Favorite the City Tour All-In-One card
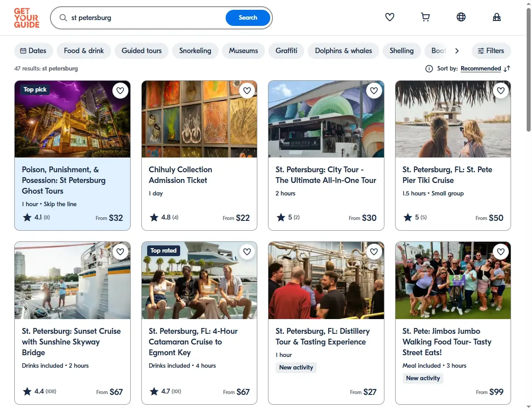The width and height of the screenshot is (532, 411). [x=374, y=91]
